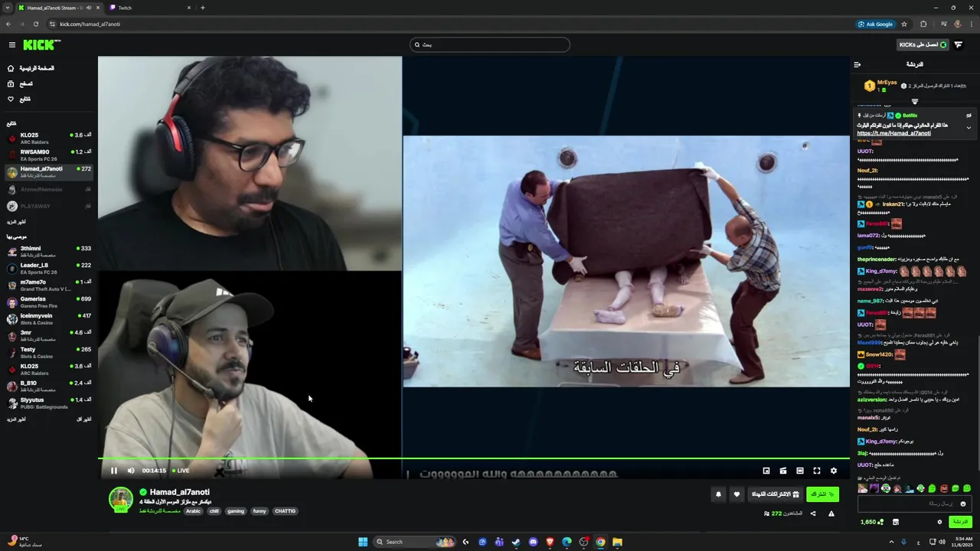Focus the Kick search box
The width and height of the screenshot is (980, 551).
pos(490,44)
